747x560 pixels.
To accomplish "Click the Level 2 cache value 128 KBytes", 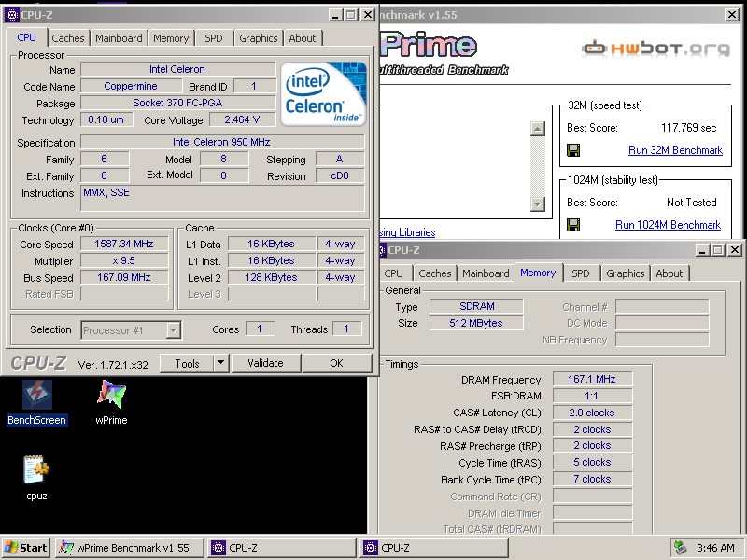I will coord(272,277).
